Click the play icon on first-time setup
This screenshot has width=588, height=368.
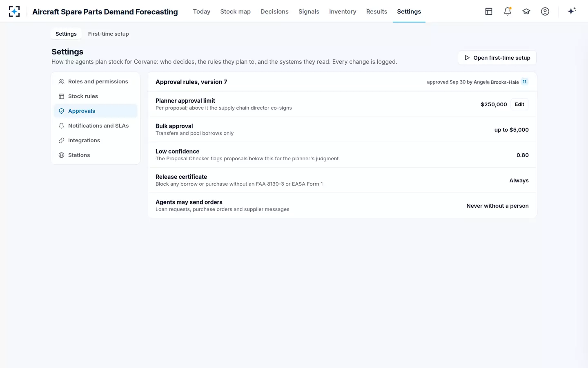(x=467, y=58)
